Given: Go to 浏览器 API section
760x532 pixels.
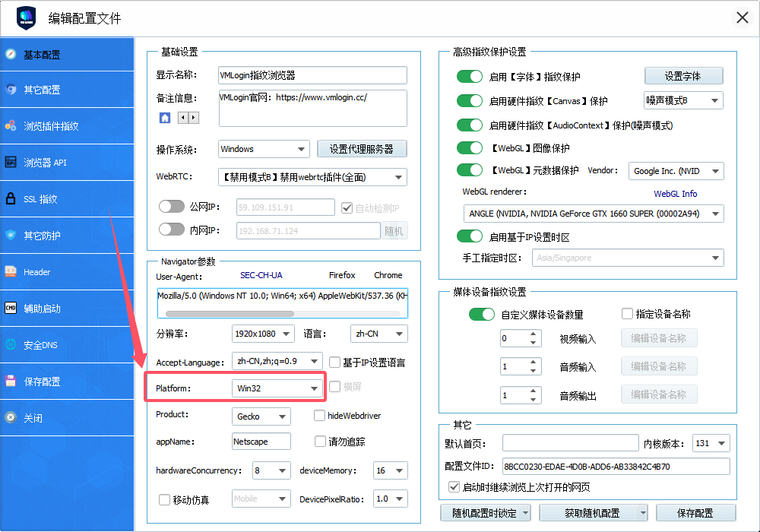Looking at the screenshot, I should point(67,163).
